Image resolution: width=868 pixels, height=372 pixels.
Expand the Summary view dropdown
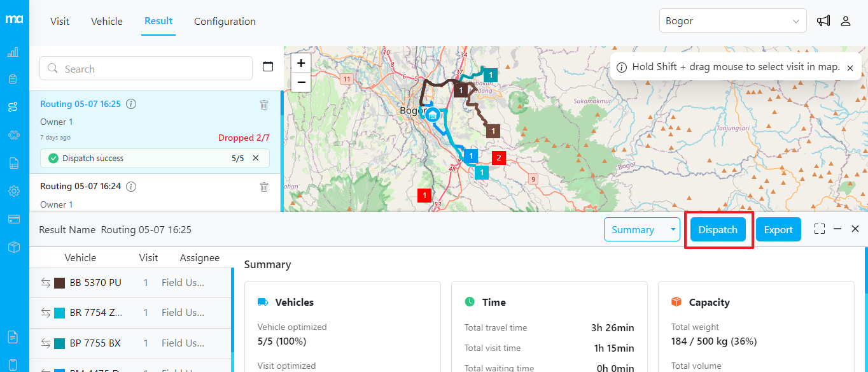674,230
